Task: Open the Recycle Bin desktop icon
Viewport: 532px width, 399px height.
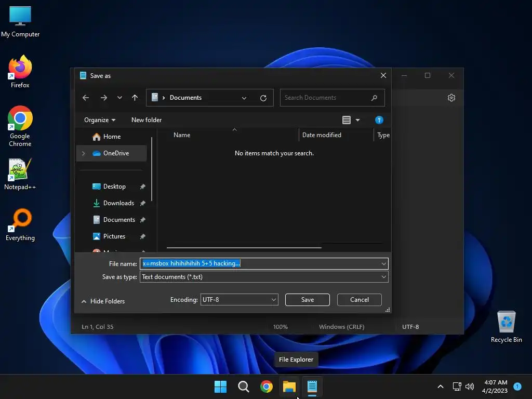Action: pyautogui.click(x=506, y=327)
